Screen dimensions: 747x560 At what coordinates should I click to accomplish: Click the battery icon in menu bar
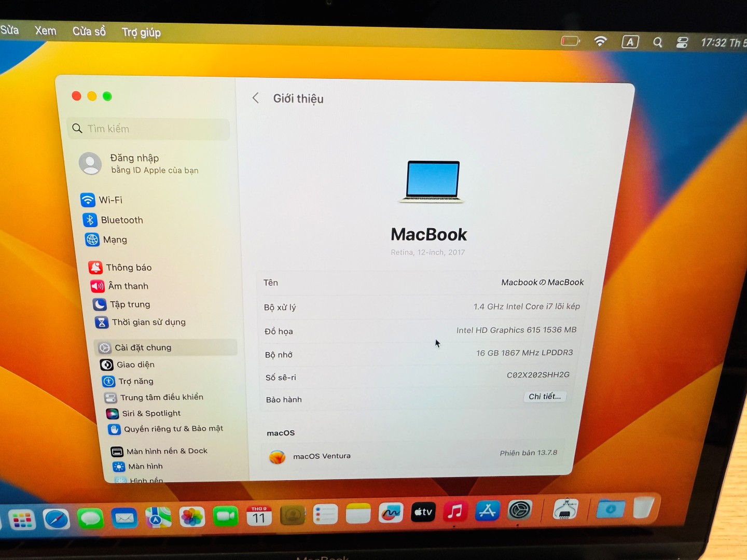[x=570, y=40]
